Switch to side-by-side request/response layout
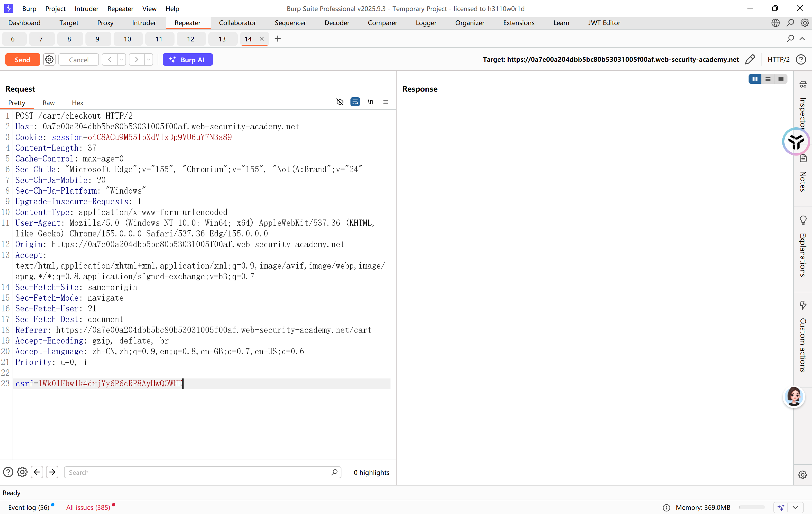The width and height of the screenshot is (812, 514). [x=755, y=79]
